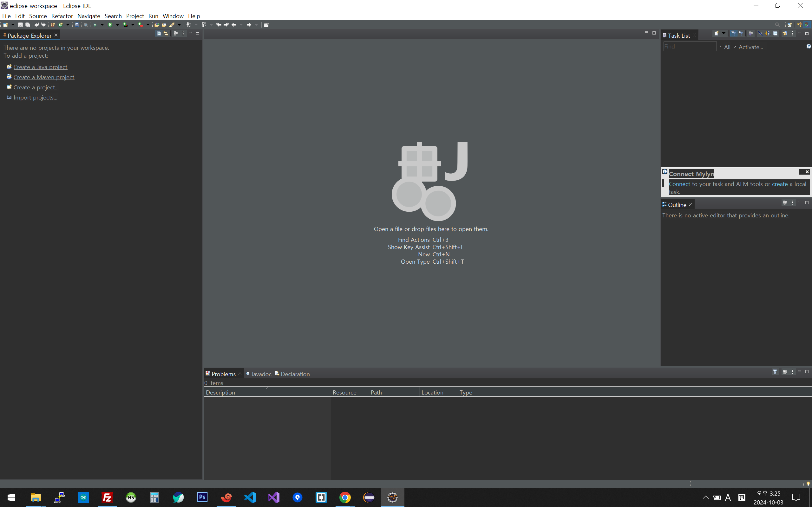The width and height of the screenshot is (812, 507).
Task: Click Synchronize Changed in Task List toolbar
Action: (x=785, y=33)
